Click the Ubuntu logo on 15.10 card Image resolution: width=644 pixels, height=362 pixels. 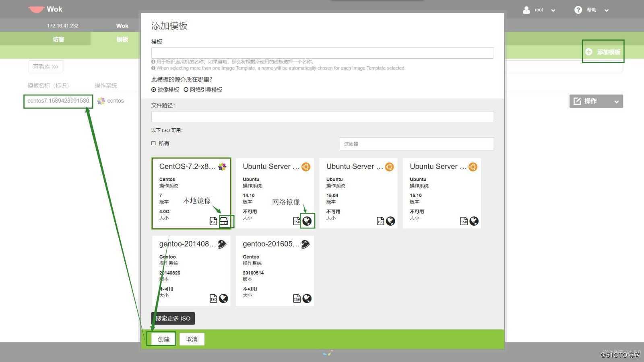pos(473,167)
